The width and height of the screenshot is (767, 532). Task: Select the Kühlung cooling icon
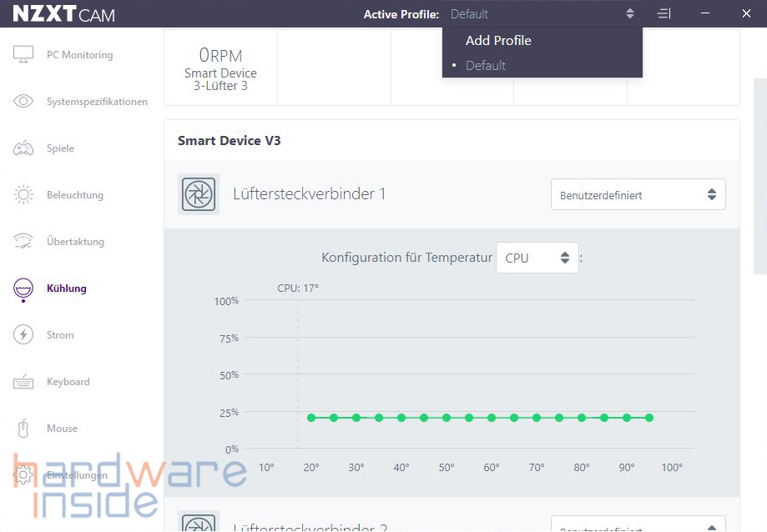[23, 289]
